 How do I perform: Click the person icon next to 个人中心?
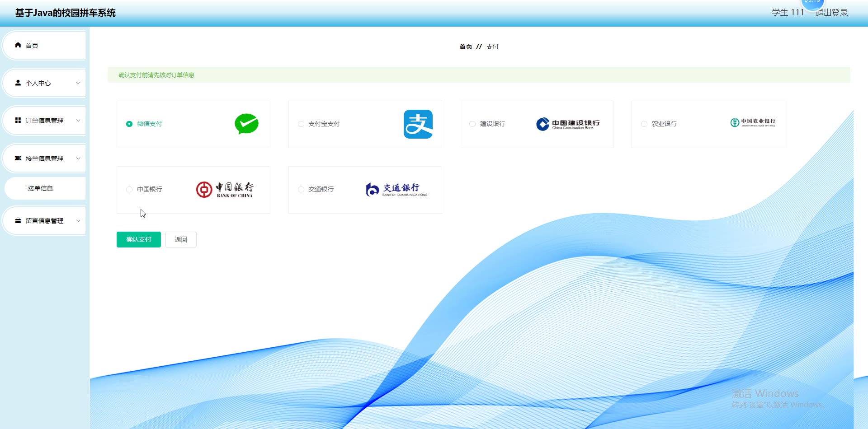(x=18, y=83)
